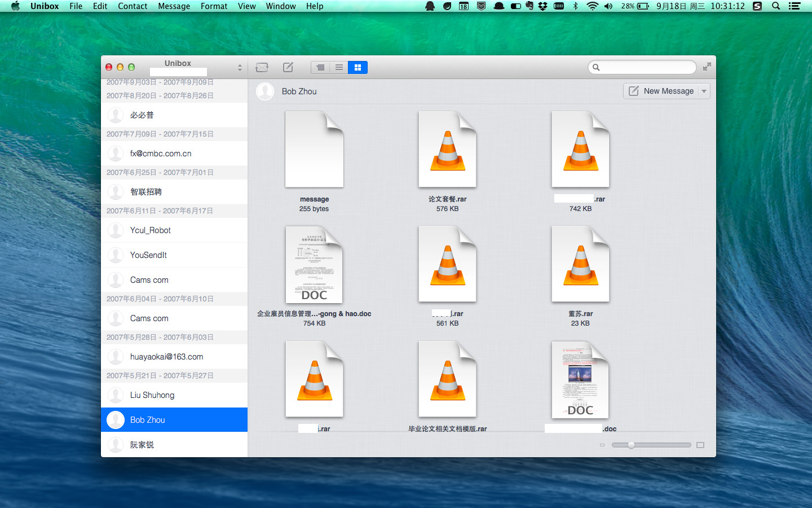This screenshot has height=508, width=812.
Task: Click the search field
Action: [646, 67]
